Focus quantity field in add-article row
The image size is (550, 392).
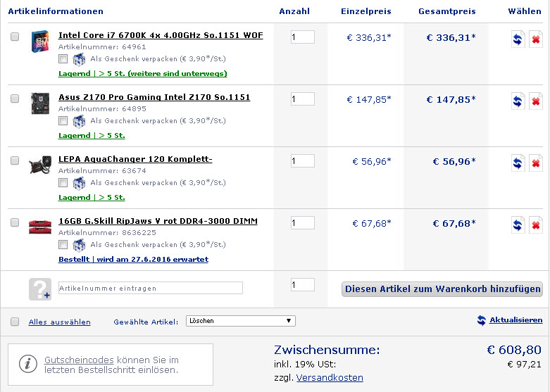pyautogui.click(x=303, y=285)
